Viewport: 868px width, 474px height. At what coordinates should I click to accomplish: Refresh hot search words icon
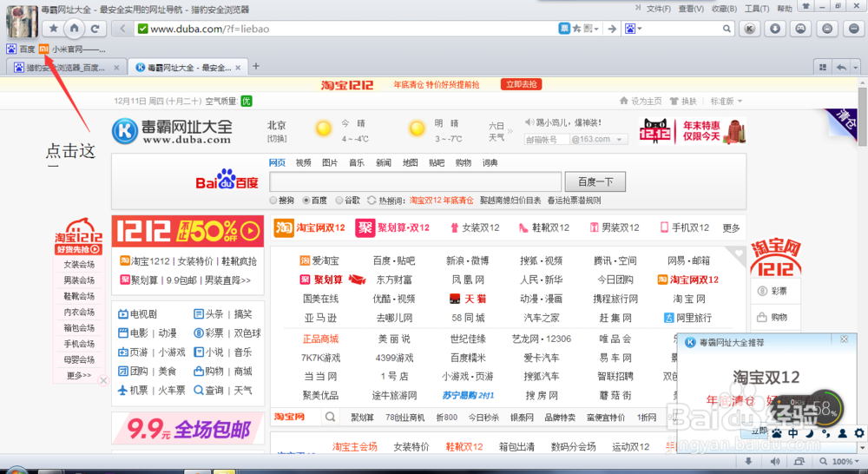(372, 200)
